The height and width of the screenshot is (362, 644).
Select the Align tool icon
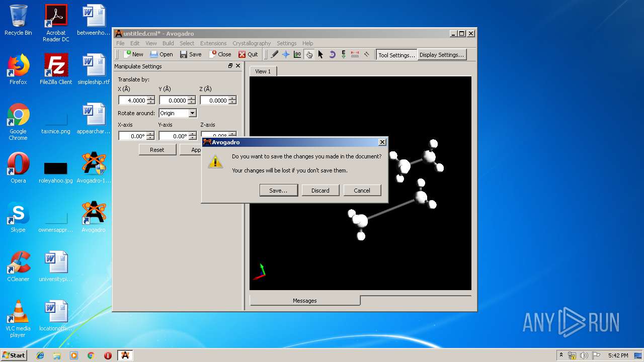367,54
